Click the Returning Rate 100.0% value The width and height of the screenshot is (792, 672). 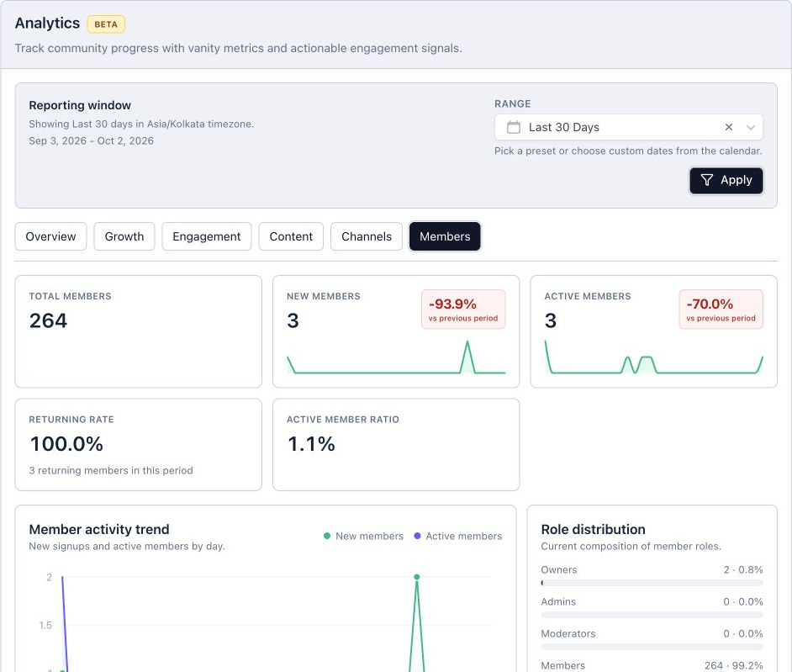(66, 444)
